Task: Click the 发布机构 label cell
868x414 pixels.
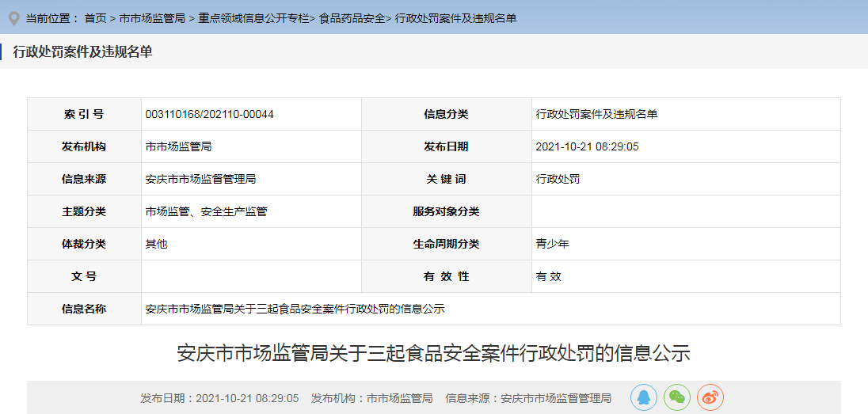Action: click(84, 146)
